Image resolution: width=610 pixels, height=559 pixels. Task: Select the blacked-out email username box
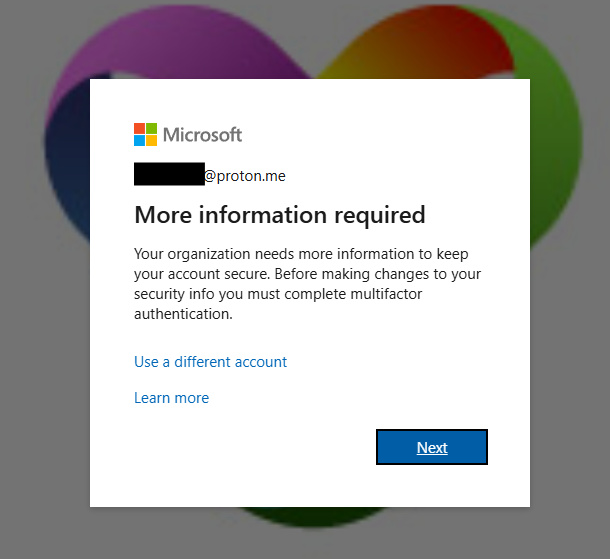[169, 174]
